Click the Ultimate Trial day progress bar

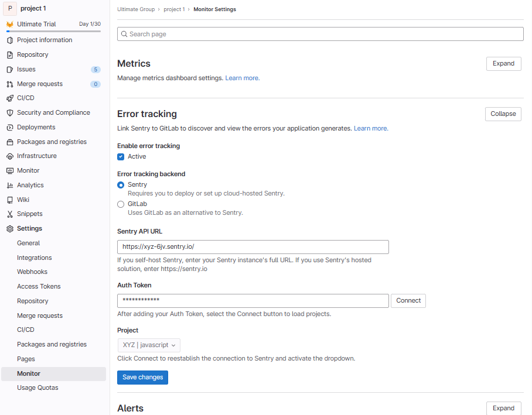pyautogui.click(x=53, y=31)
